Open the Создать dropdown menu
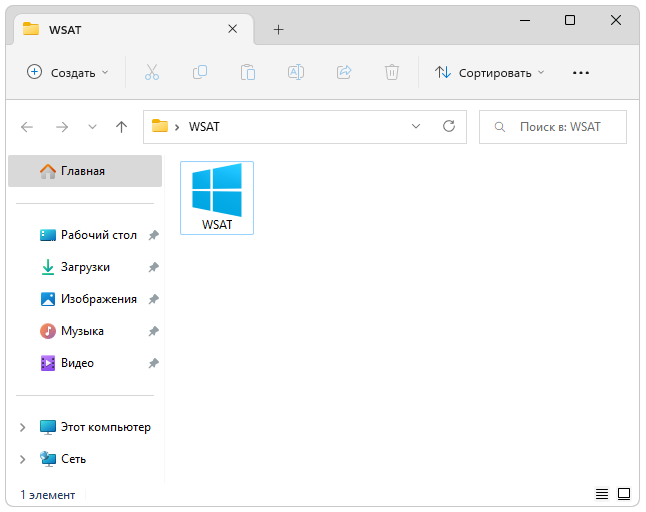 pos(68,72)
